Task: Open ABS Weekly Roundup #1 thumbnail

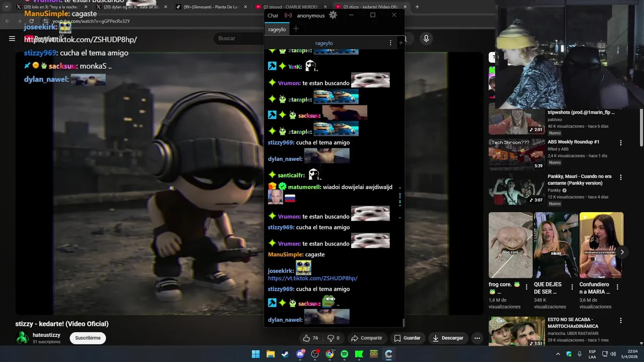Action: (x=517, y=154)
